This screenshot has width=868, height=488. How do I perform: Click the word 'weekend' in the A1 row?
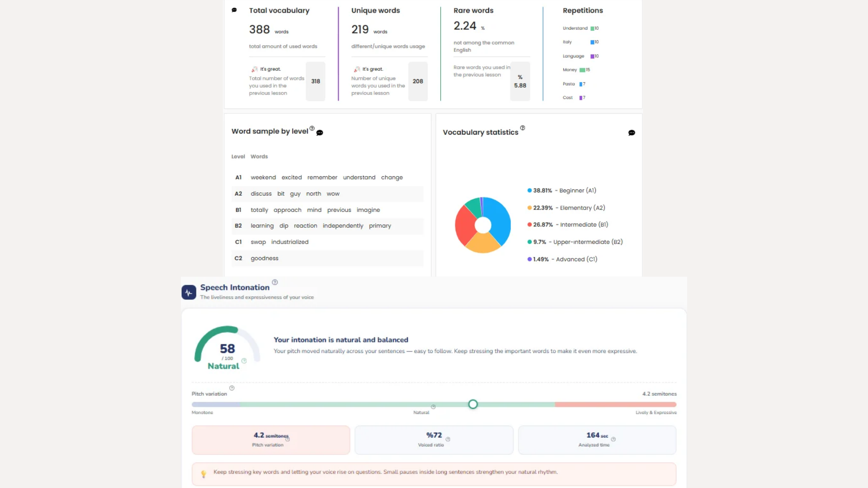[263, 178]
